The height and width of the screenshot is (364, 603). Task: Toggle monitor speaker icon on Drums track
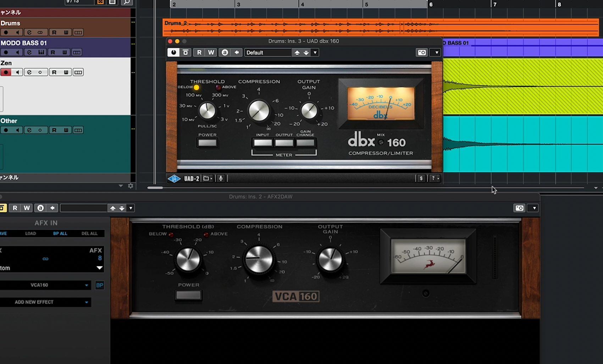point(17,32)
